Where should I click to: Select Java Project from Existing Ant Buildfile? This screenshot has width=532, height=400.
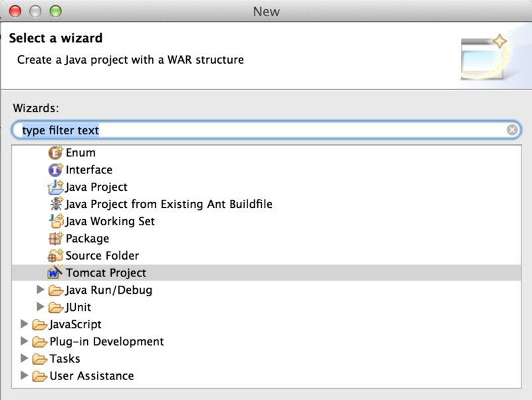[x=169, y=204]
